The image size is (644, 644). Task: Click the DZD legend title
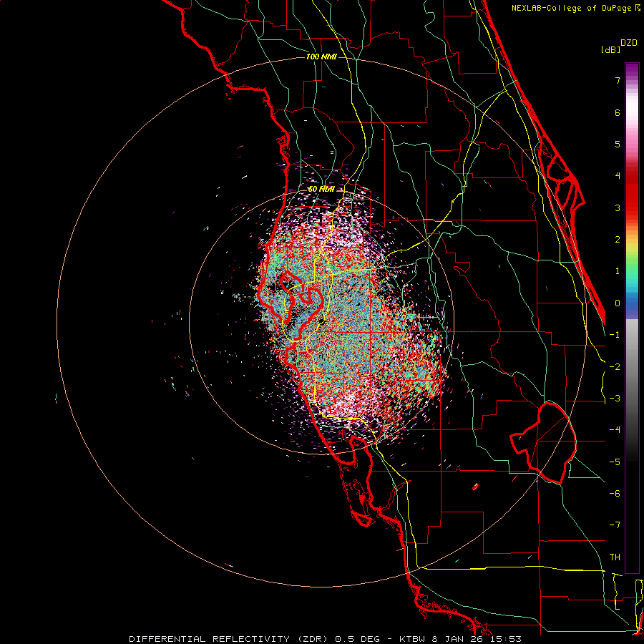click(629, 43)
